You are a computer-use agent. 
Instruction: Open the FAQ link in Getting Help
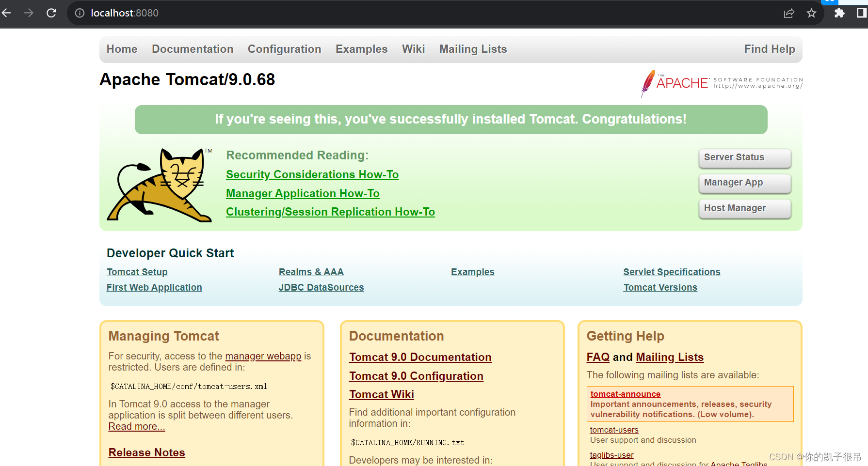point(598,357)
